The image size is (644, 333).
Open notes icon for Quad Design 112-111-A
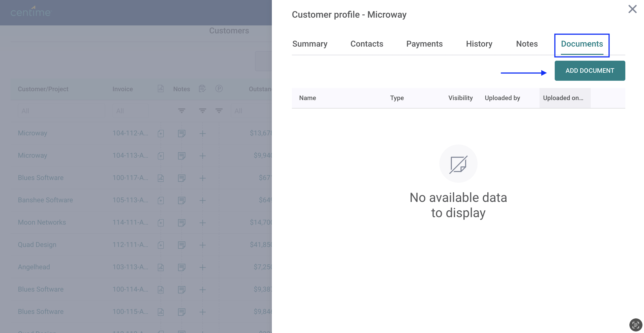181,245
